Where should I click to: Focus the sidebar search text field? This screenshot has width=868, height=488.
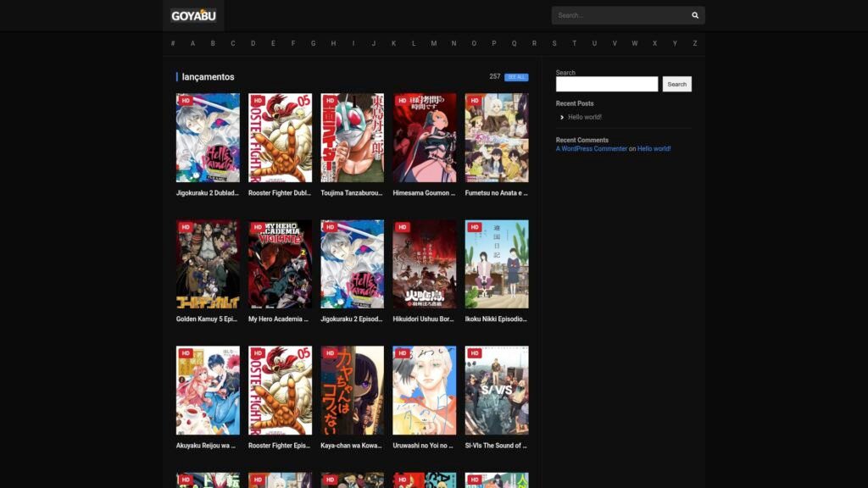606,84
